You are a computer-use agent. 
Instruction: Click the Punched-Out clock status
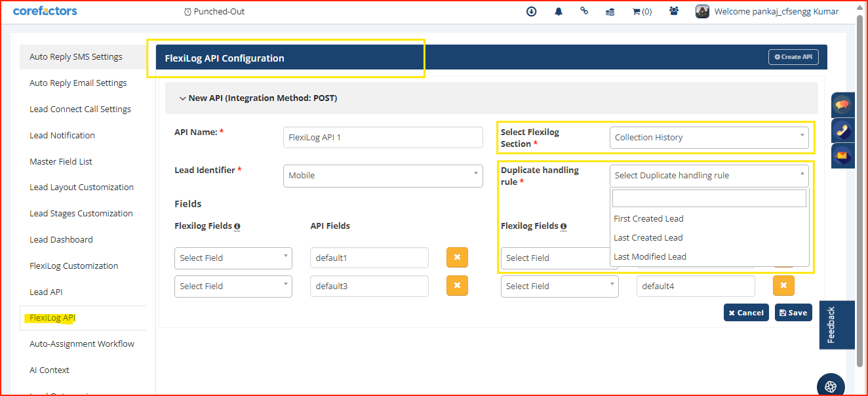(214, 11)
